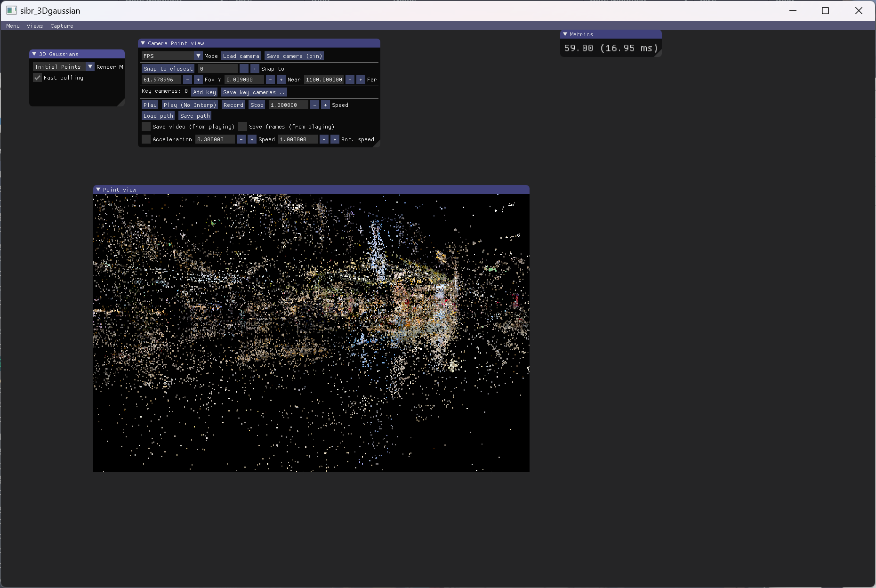The height and width of the screenshot is (588, 876).
Task: Collapse the Metrics panel
Action: tap(565, 34)
